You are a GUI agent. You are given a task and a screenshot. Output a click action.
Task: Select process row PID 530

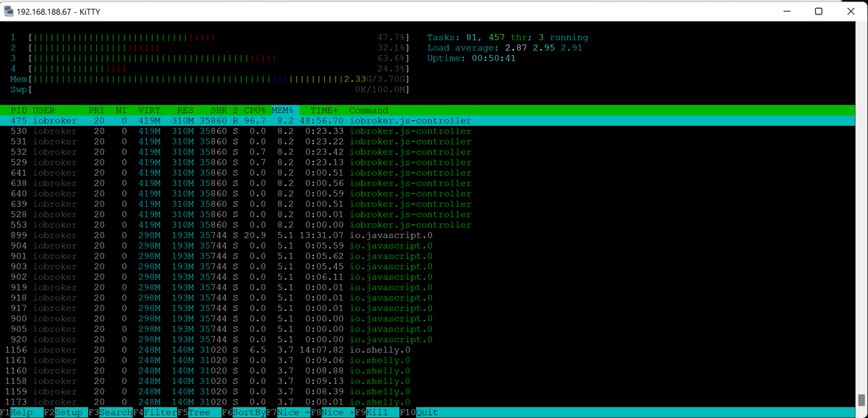pos(427,131)
